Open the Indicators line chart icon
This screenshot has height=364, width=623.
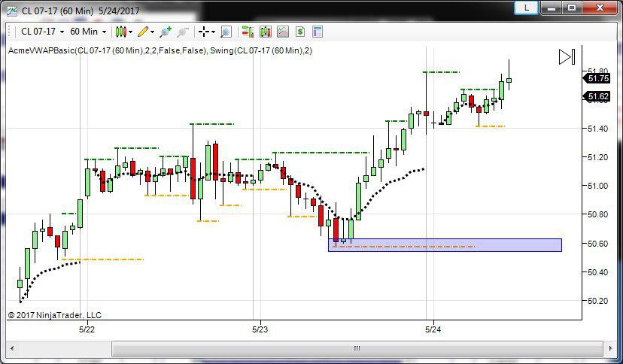(283, 32)
